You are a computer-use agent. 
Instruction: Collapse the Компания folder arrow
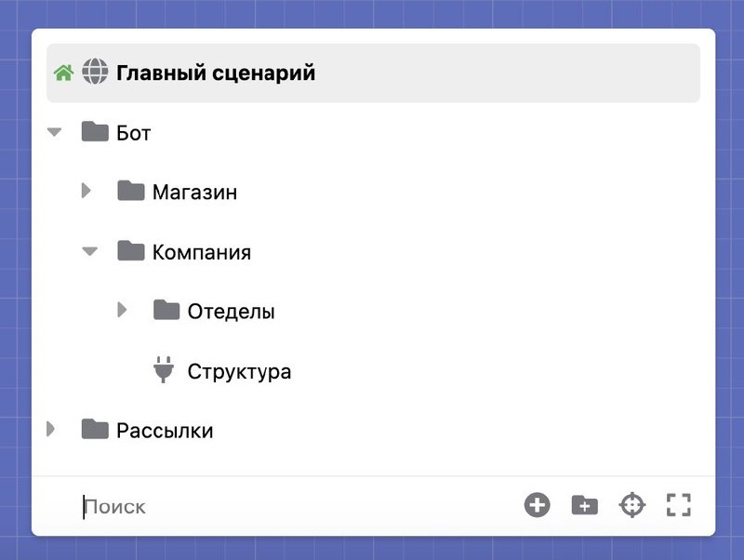coord(89,251)
